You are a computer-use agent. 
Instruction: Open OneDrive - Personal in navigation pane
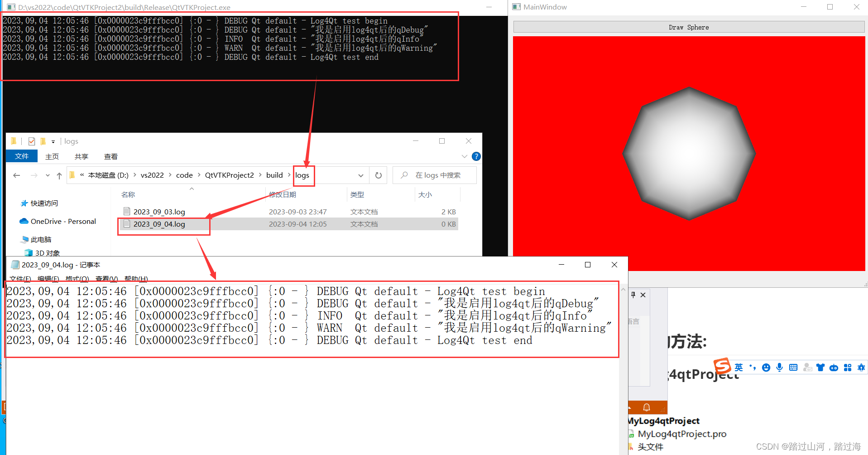[63, 222]
